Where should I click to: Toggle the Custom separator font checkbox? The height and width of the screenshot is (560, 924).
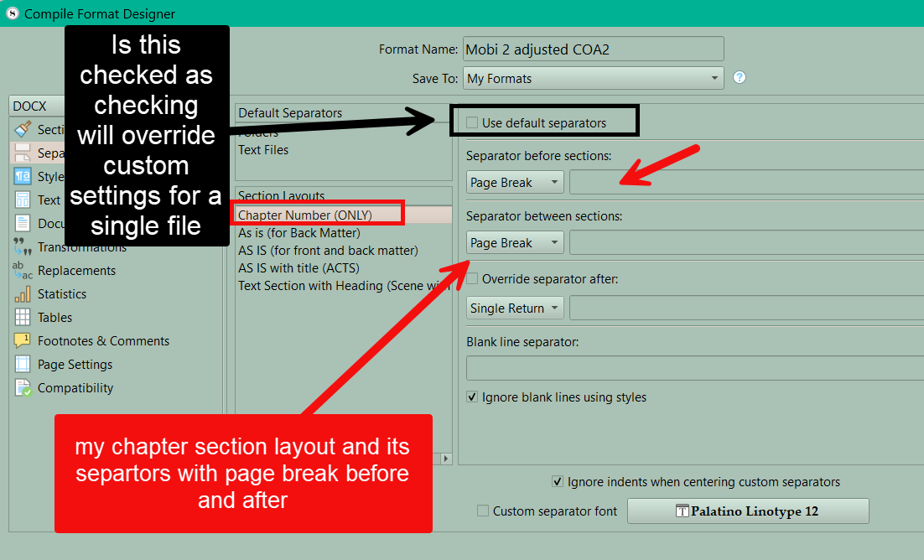[483, 511]
